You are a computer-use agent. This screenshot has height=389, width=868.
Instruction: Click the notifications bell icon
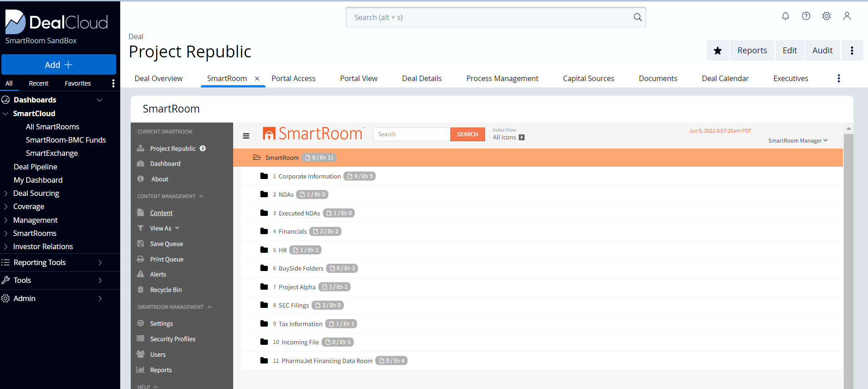tap(785, 16)
